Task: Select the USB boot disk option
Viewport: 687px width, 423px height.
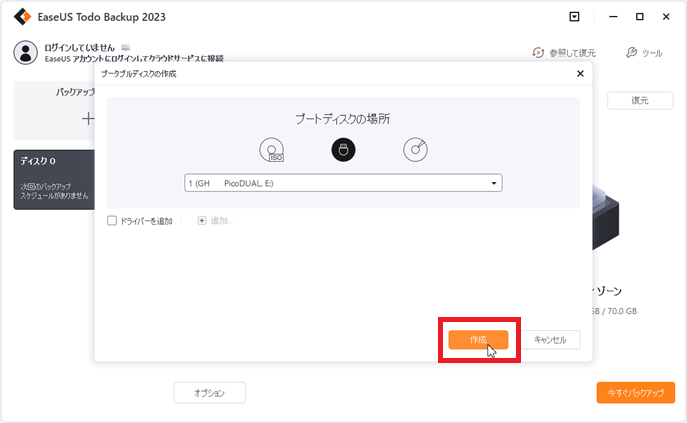Action: [x=343, y=150]
